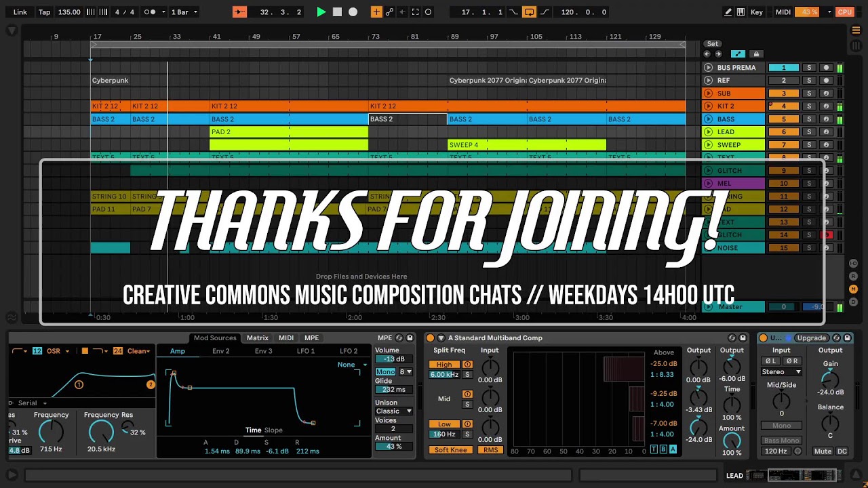Switch to the MIDI tab

pos(286,338)
